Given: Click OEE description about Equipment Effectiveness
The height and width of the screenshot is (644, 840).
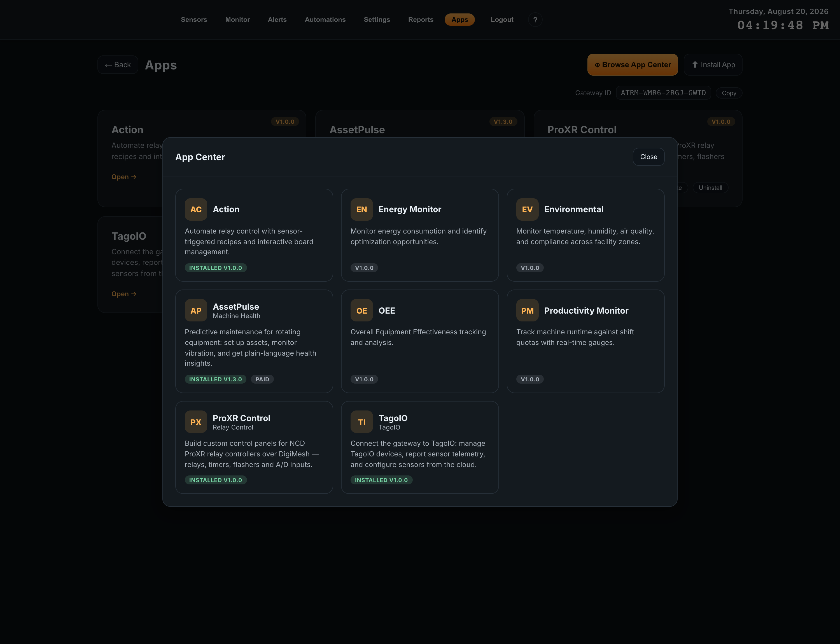Looking at the screenshot, I should [x=418, y=337].
